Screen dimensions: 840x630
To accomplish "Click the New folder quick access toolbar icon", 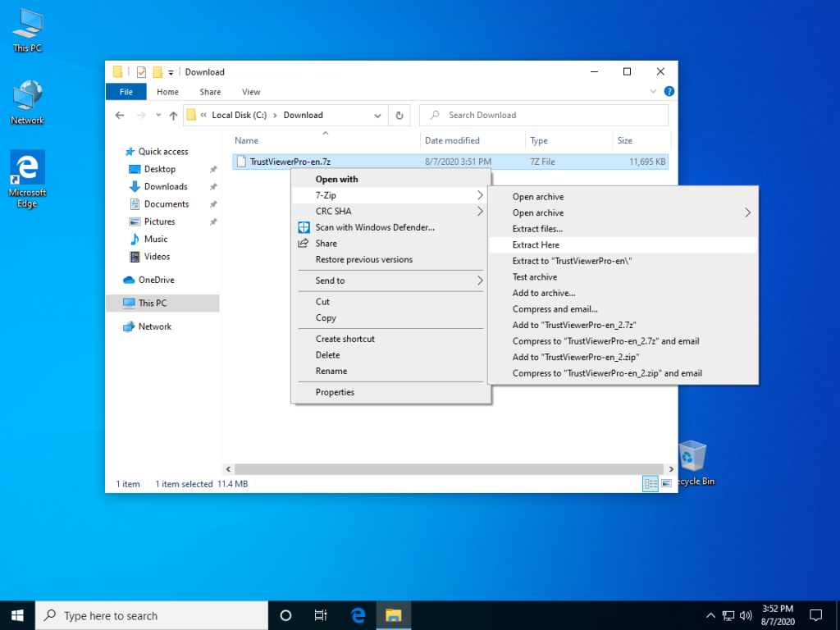I will [x=157, y=72].
